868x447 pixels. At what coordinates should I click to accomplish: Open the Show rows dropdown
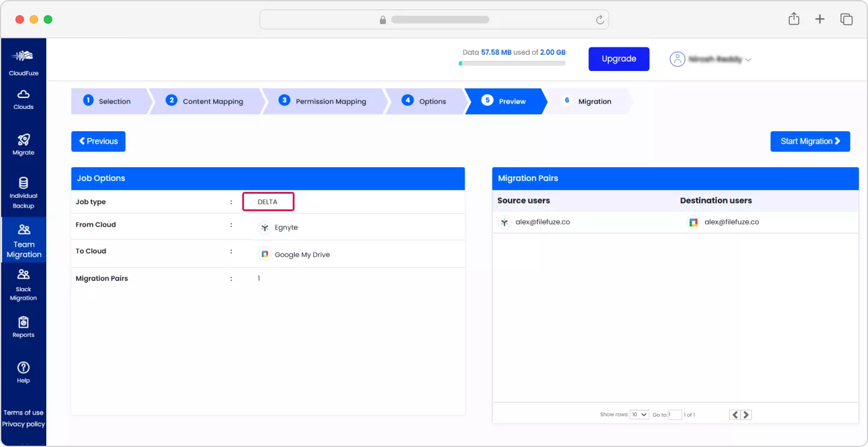639,415
